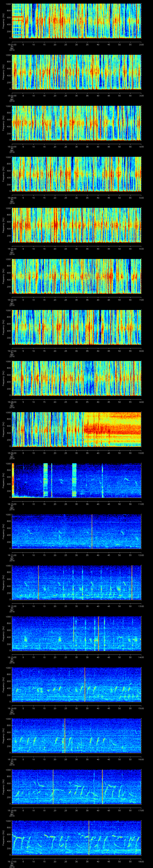
Task: Click the 16:17:00 time axis label
Action: click(x=12, y=861)
